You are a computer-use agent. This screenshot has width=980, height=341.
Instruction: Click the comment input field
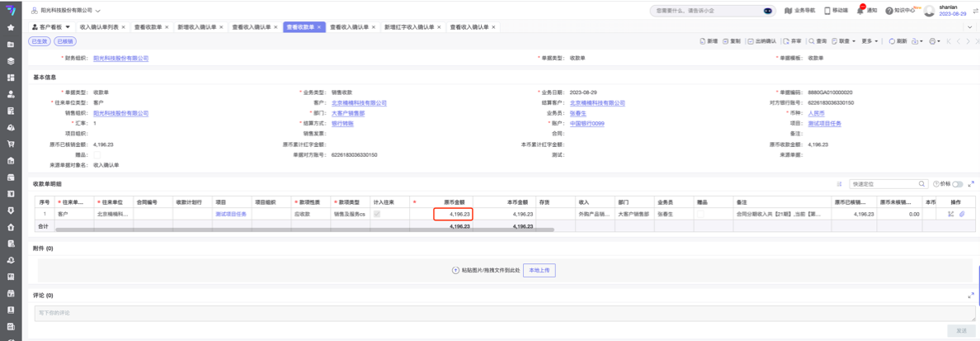[495, 313]
